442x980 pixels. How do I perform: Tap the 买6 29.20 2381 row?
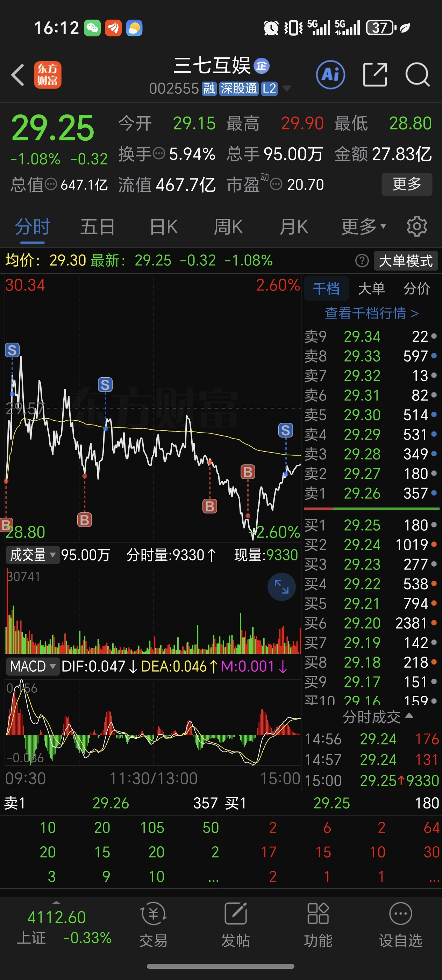click(x=371, y=623)
